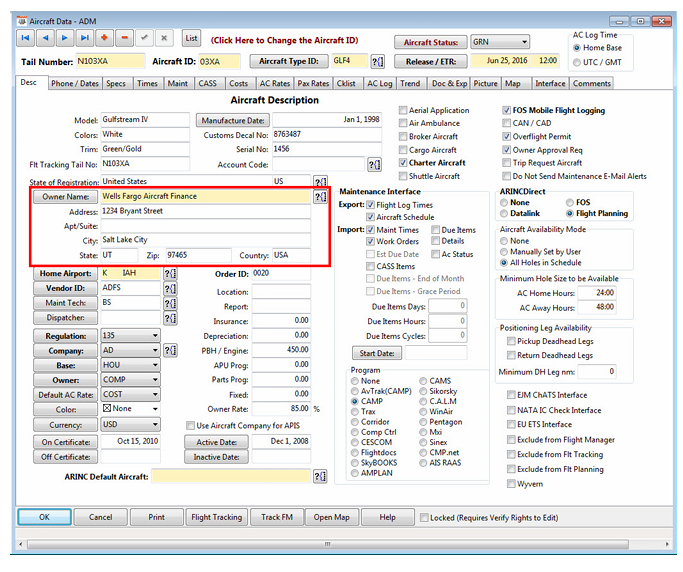The image size is (683, 572).
Task: Open lookup next to State of Registration
Action: click(320, 181)
